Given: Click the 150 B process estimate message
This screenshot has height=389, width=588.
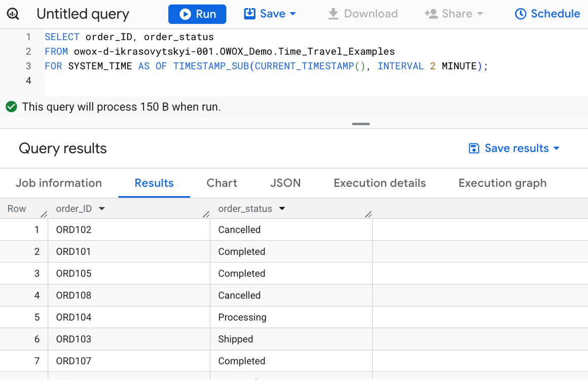Looking at the screenshot, I should (121, 107).
